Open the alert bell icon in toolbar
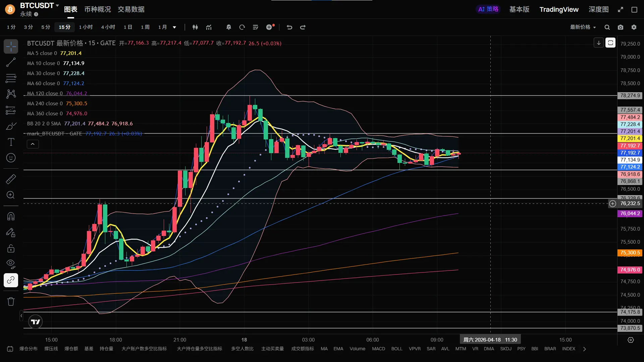Viewport: 644px width, 362px height. click(229, 27)
